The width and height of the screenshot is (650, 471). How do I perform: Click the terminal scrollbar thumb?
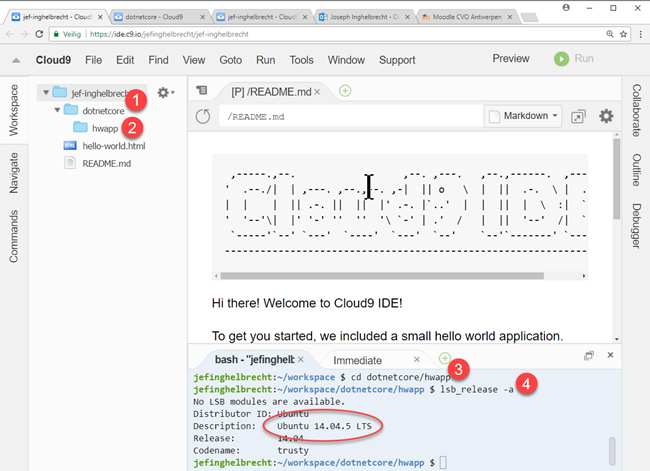tap(612, 451)
